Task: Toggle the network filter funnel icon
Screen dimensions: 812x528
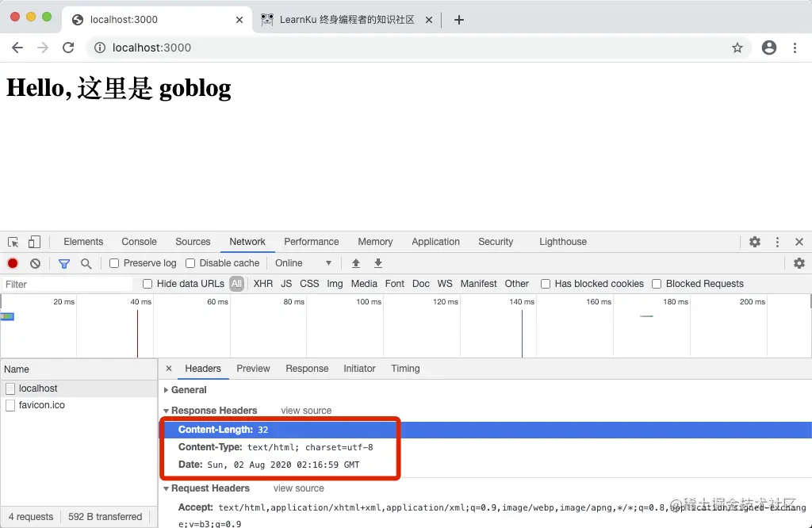Action: pos(64,263)
